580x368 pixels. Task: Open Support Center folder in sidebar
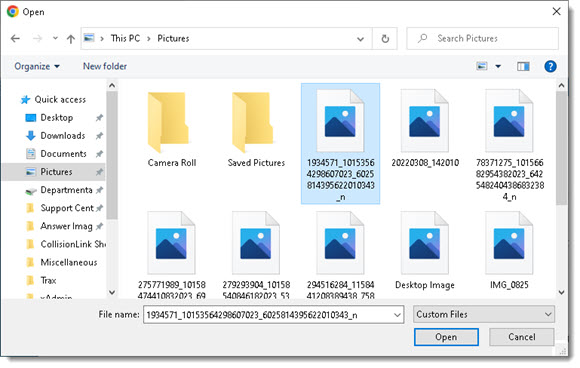pyautogui.click(x=67, y=208)
